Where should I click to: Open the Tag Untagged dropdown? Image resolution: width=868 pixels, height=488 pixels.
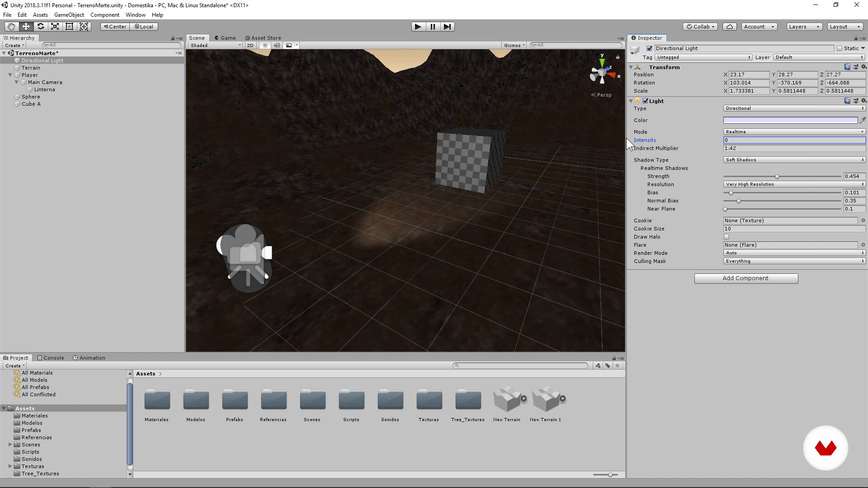point(703,57)
